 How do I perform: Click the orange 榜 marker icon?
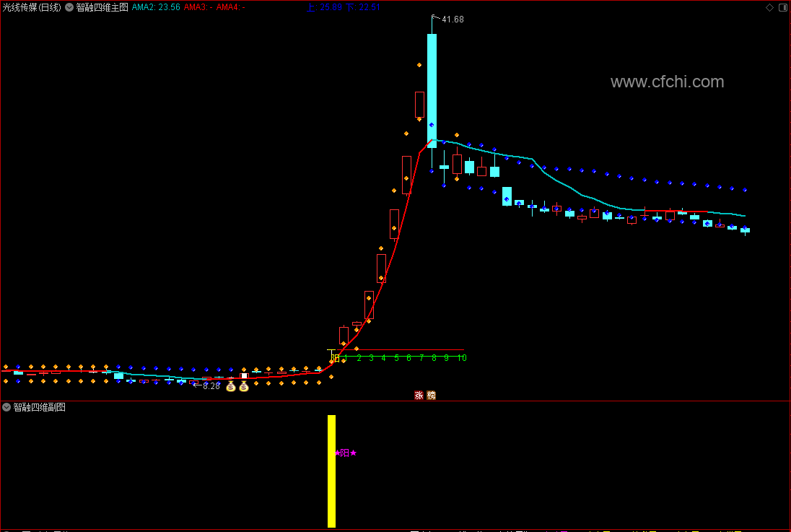(x=432, y=396)
